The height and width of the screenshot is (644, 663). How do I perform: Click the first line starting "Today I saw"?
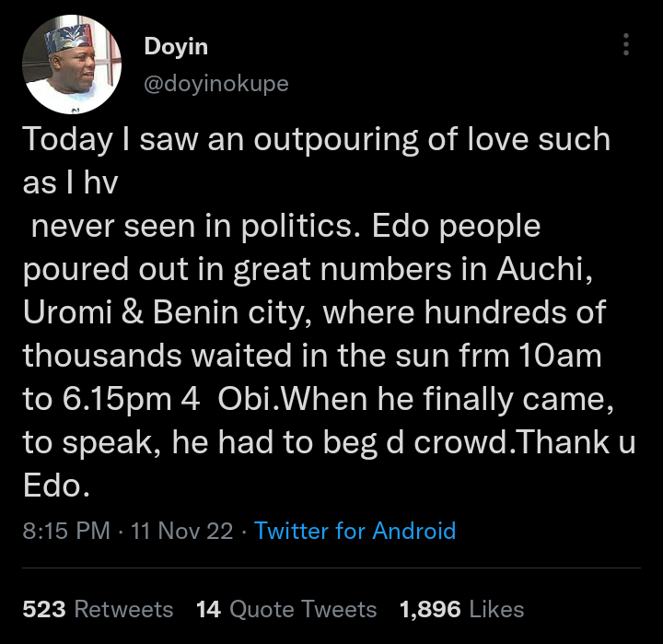(317, 140)
